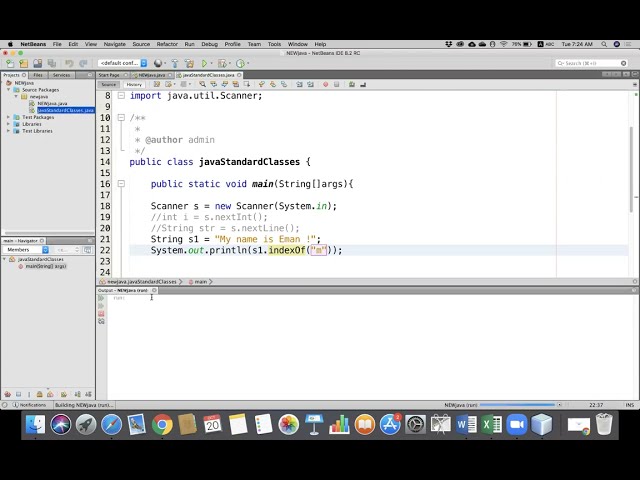640x480 pixels.
Task: Open the Members dropdown in Navigator
Action: point(26,249)
